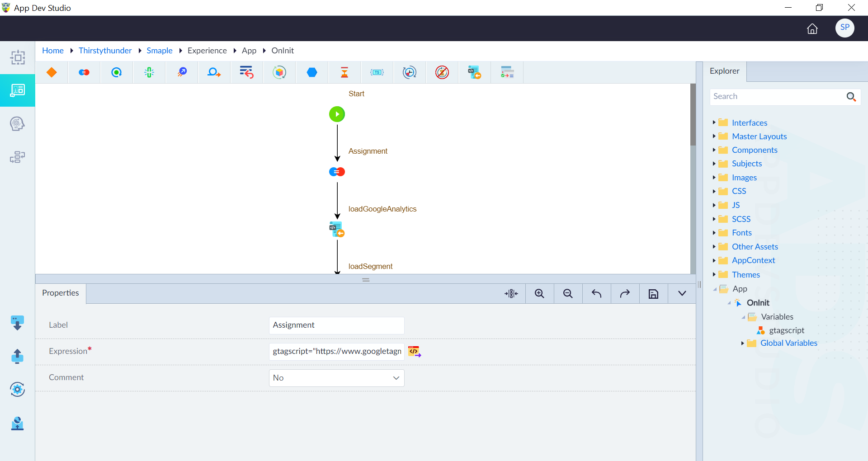Select the load script node tool
The height and width of the screenshot is (461, 868).
click(x=475, y=72)
